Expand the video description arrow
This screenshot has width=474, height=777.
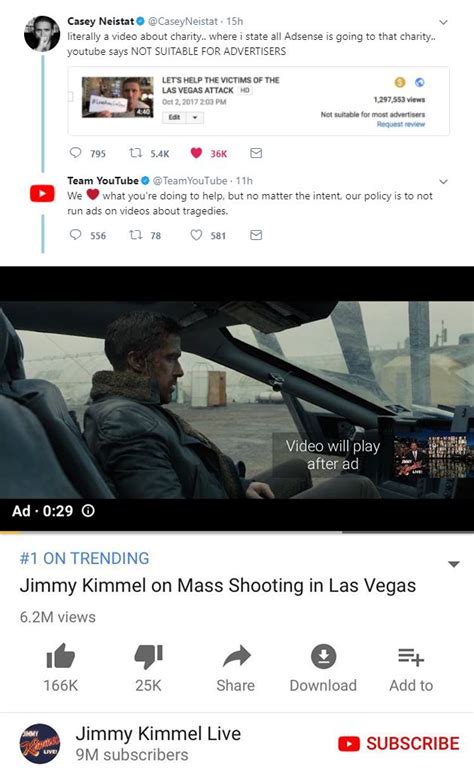pyautogui.click(x=454, y=564)
